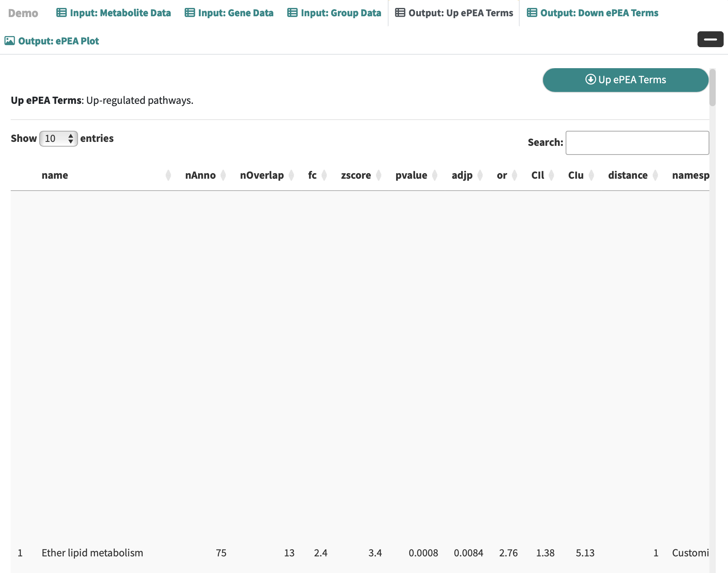Click the sort arrows next to nAnno
The width and height of the screenshot is (728, 573).
[x=223, y=175]
